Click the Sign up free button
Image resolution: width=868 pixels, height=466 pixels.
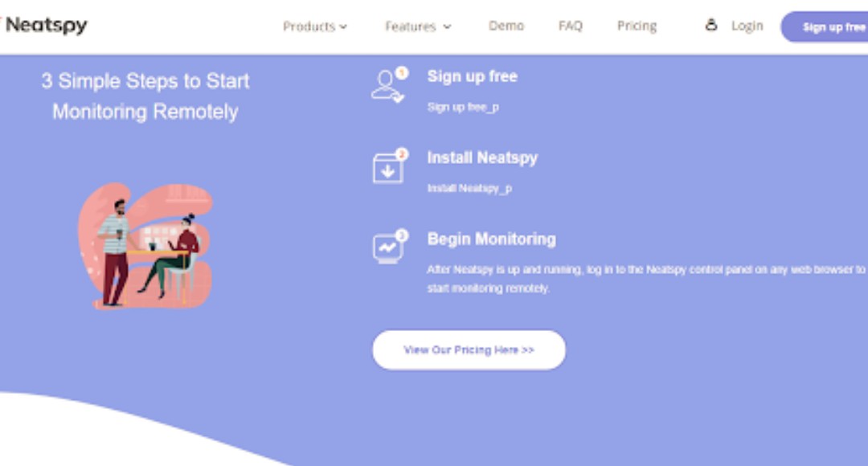point(825,27)
